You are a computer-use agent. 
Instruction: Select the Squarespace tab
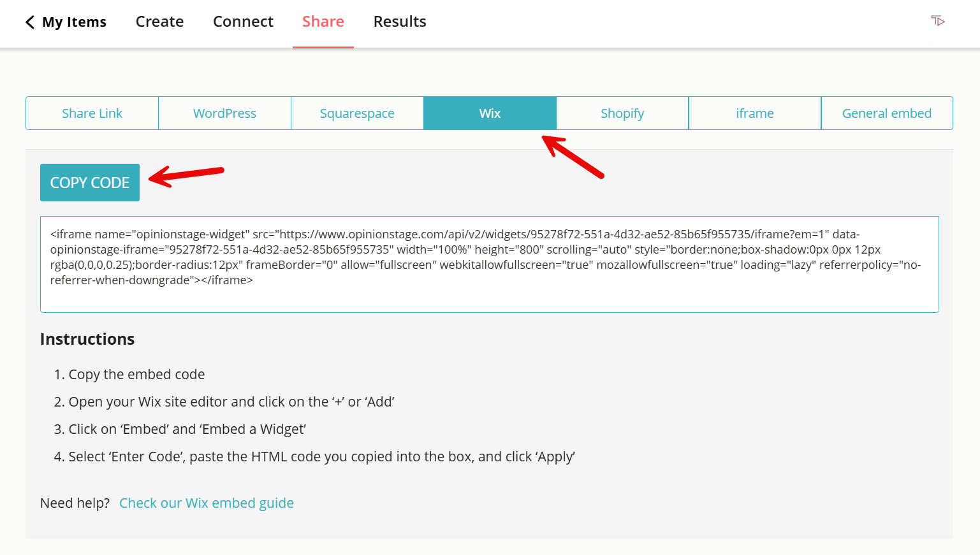pyautogui.click(x=357, y=113)
